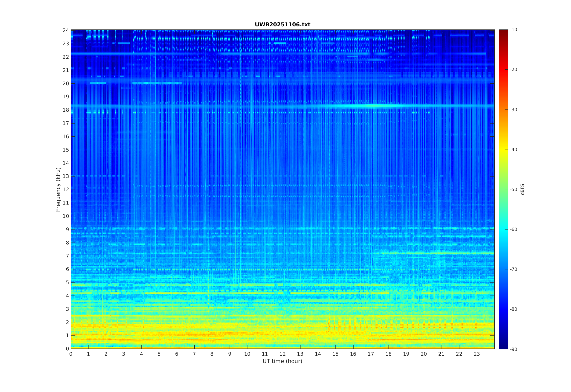The width and height of the screenshot is (571, 392).
Task: Click the -30 tick label on the colorbar
Action: [513, 110]
